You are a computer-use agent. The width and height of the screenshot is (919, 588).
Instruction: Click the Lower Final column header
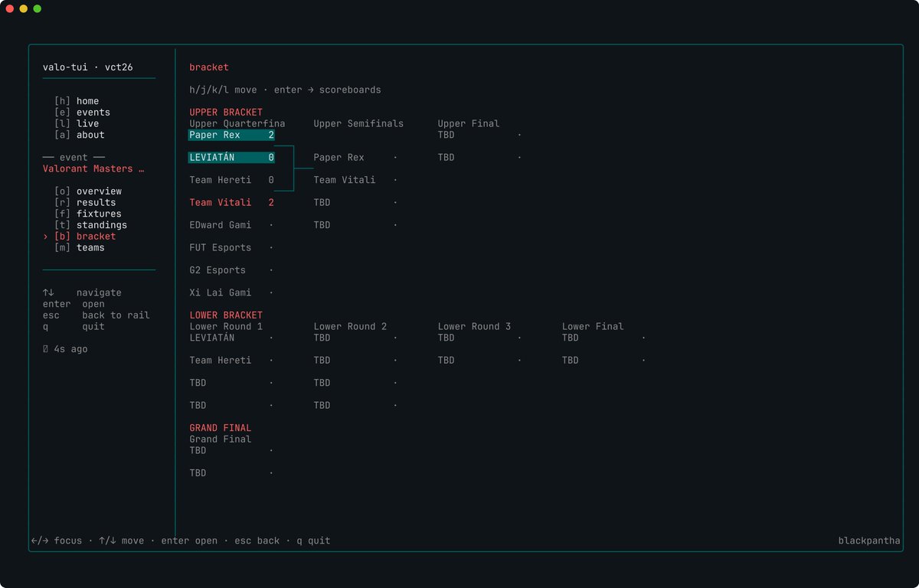pos(593,326)
